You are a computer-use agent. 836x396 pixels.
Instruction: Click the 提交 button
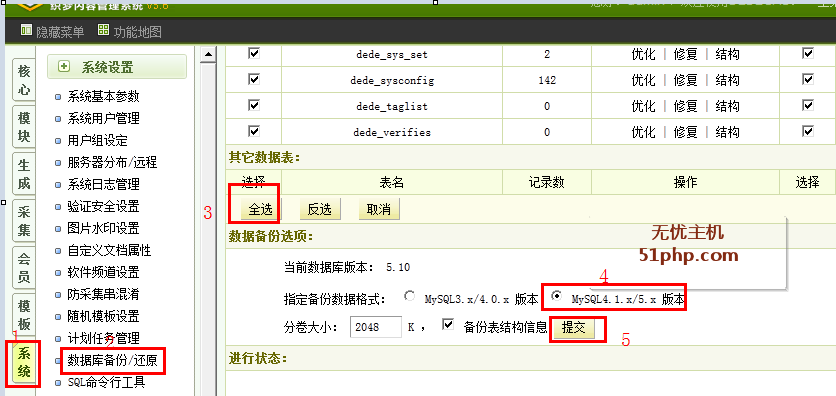574,328
